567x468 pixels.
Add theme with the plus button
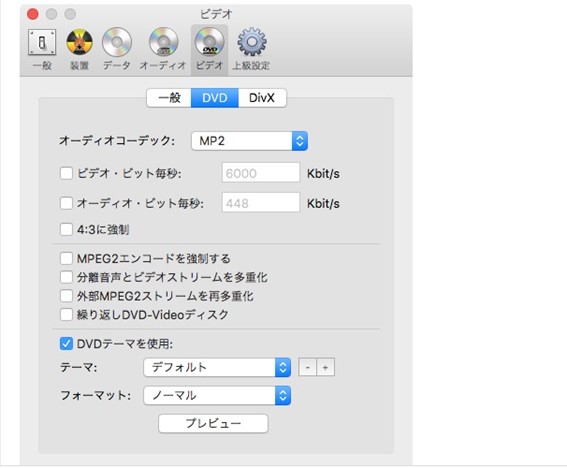coord(325,367)
